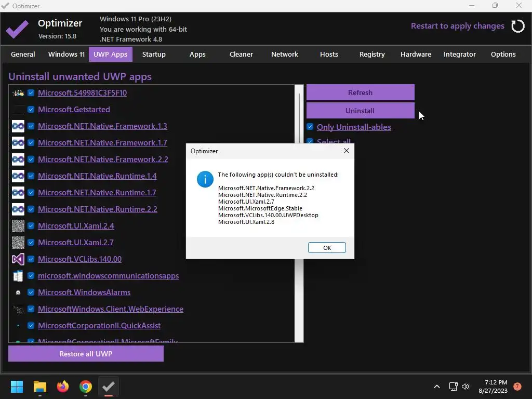
Task: Open the Integrator tab
Action: coord(460,54)
